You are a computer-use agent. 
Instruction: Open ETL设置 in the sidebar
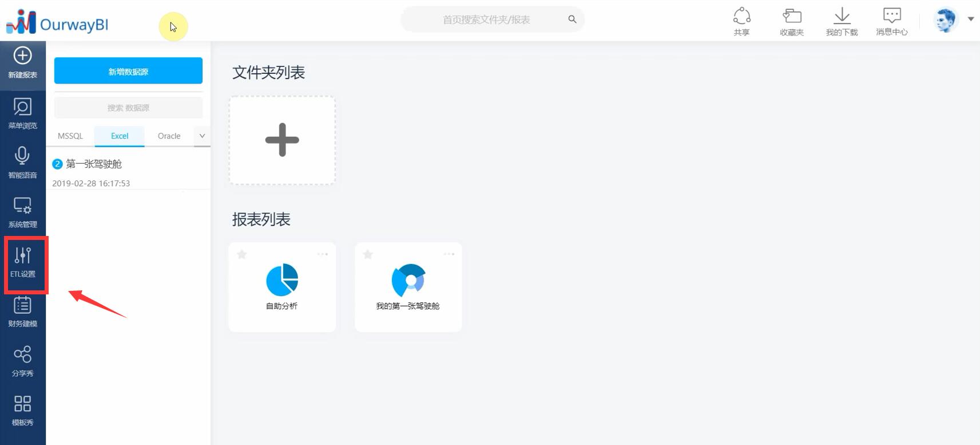23,262
